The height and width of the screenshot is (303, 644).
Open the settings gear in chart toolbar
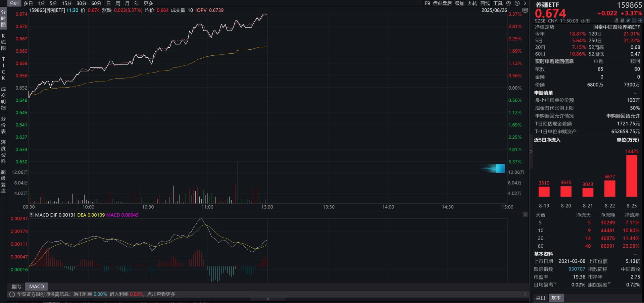point(508,3)
